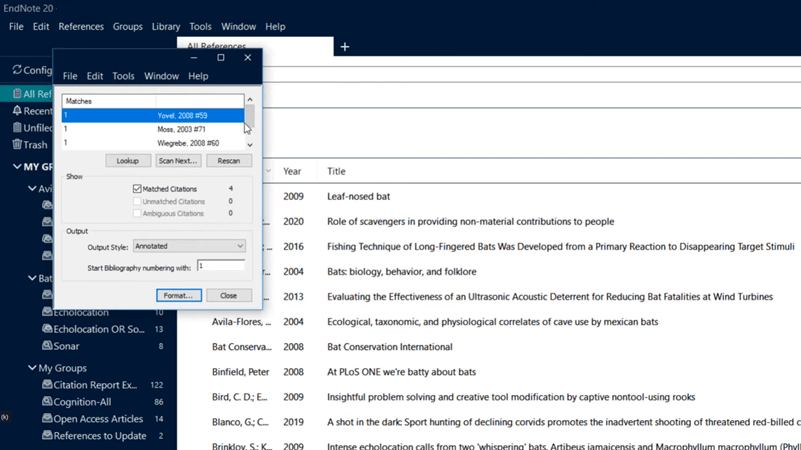This screenshot has height=450, width=801.
Task: Click the Sonar group icon
Action: (x=47, y=345)
